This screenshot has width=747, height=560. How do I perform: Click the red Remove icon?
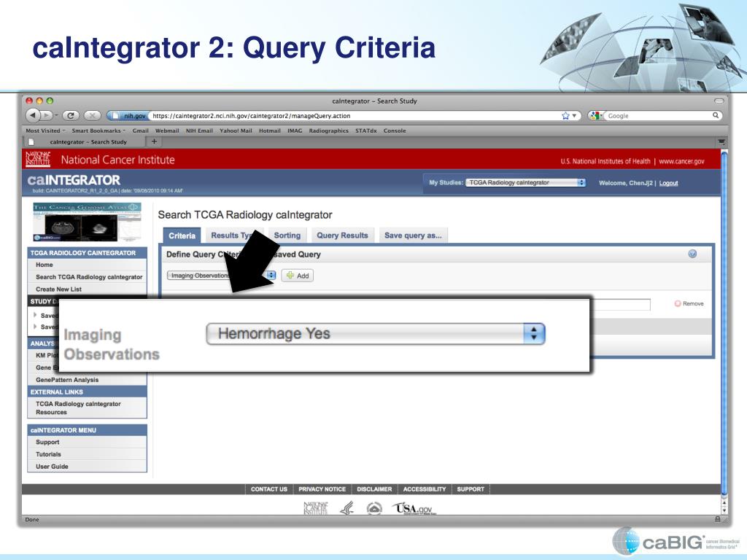tap(678, 303)
